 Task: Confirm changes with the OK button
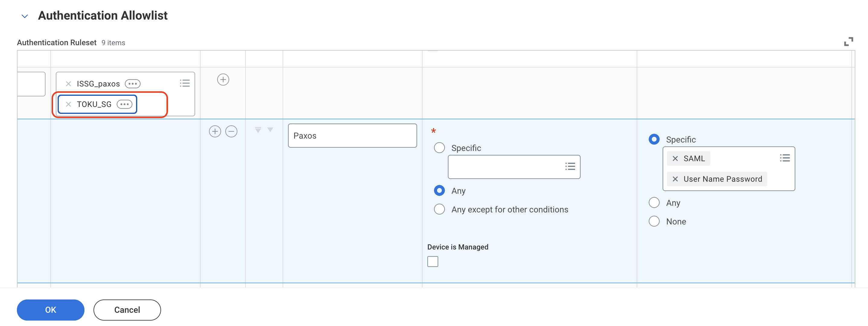pyautogui.click(x=51, y=310)
